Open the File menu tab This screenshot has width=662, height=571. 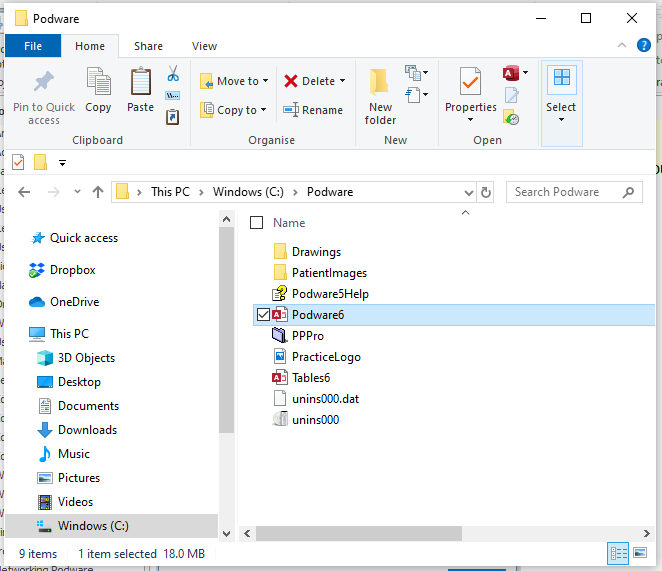(x=33, y=46)
